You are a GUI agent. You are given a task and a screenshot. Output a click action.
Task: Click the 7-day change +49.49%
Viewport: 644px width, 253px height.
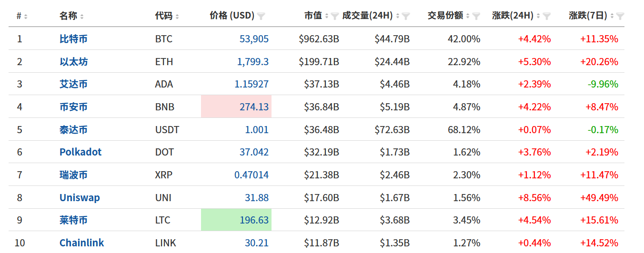tap(599, 198)
